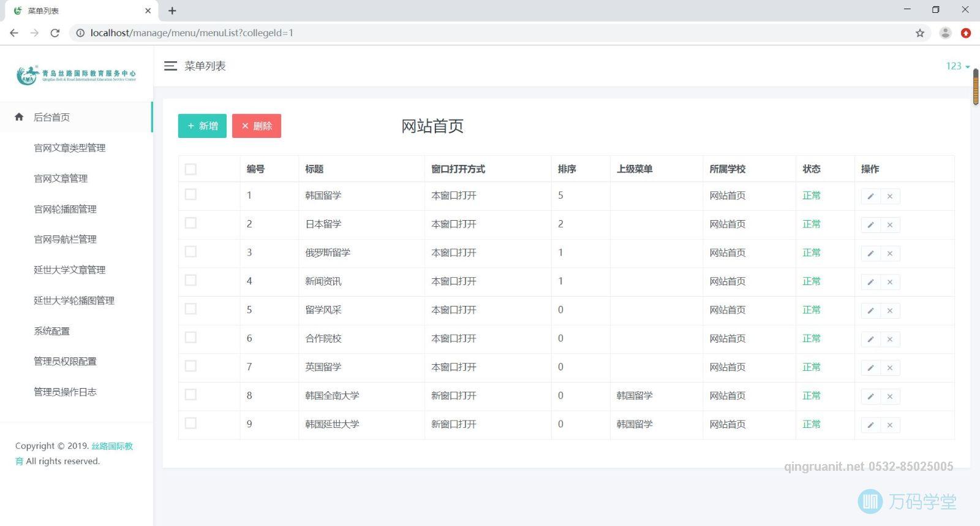Image resolution: width=980 pixels, height=526 pixels.
Task: Open 后台首页 in the sidebar
Action: 76,117
